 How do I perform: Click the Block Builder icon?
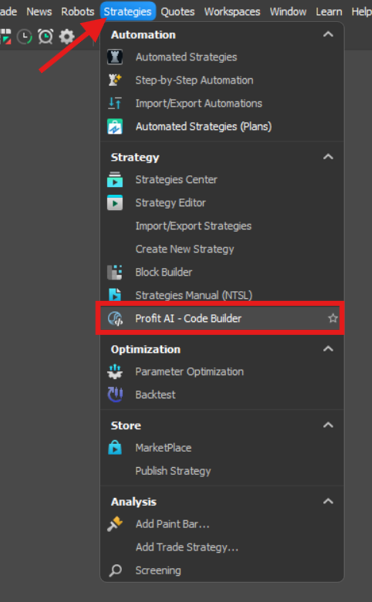[115, 272]
